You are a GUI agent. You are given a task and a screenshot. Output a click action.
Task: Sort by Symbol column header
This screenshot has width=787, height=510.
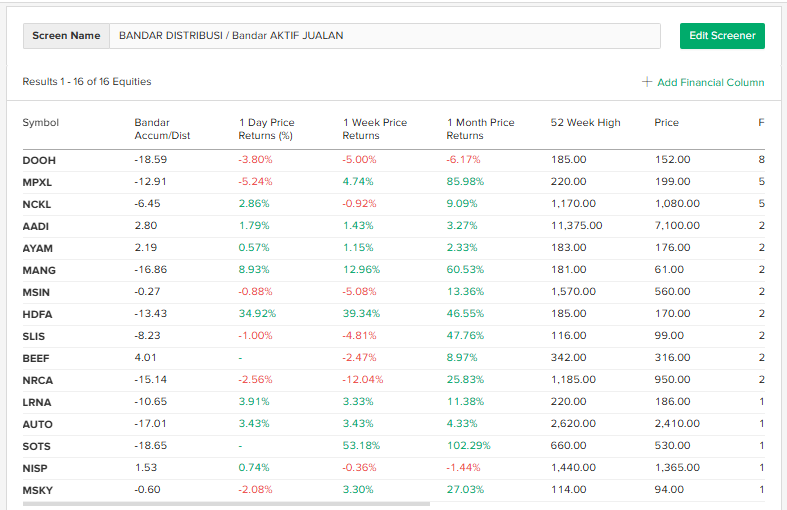pyautogui.click(x=41, y=122)
